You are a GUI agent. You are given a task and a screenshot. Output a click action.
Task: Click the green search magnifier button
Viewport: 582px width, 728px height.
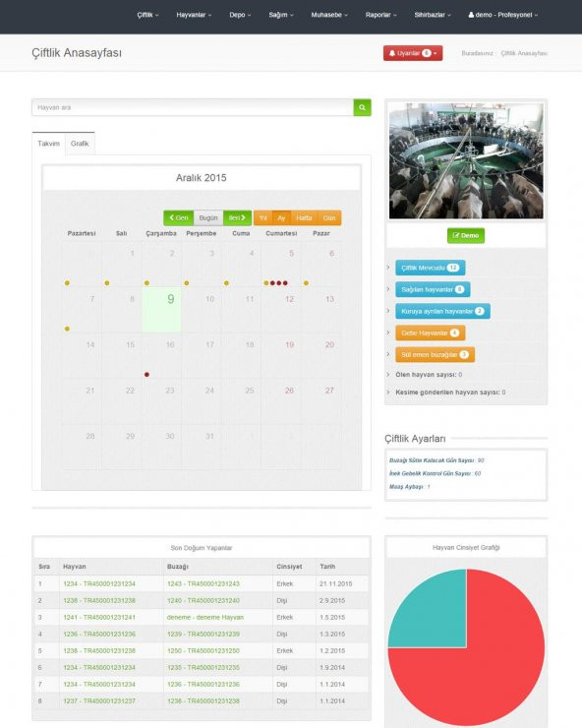(x=362, y=107)
